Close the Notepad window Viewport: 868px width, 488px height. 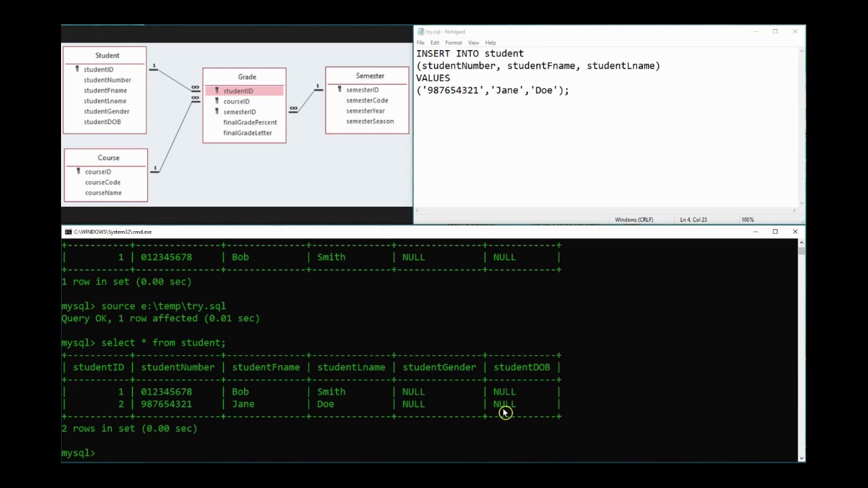click(x=795, y=32)
